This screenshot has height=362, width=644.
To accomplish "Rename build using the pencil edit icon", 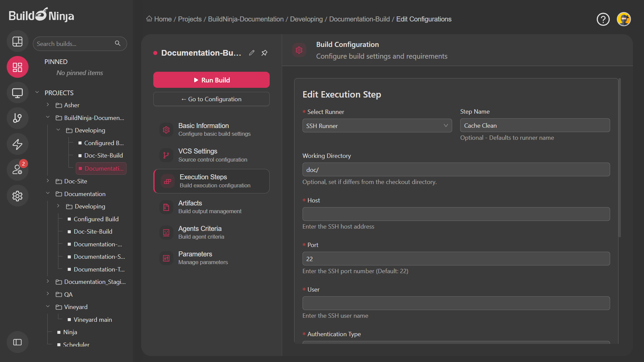I will coord(252,53).
